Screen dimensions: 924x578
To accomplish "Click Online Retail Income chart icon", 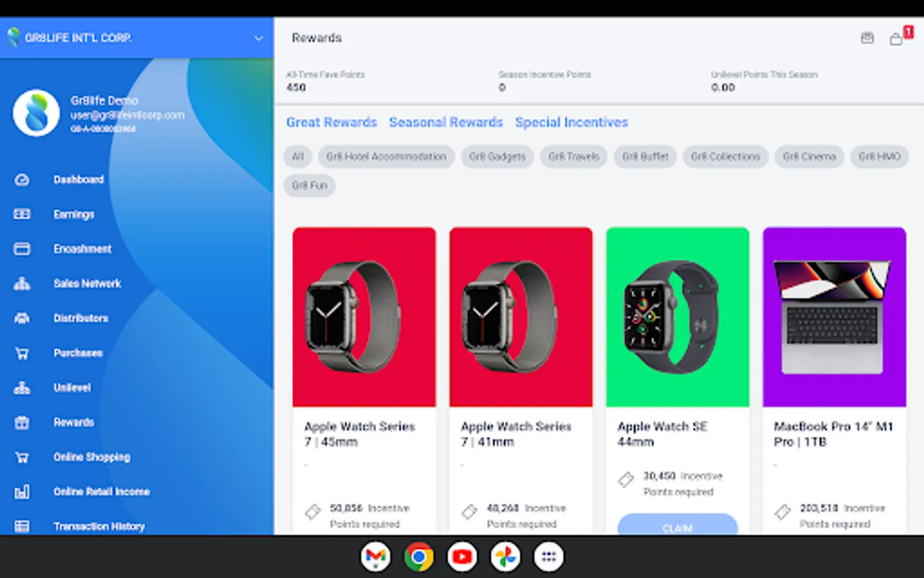I will pos(22,492).
